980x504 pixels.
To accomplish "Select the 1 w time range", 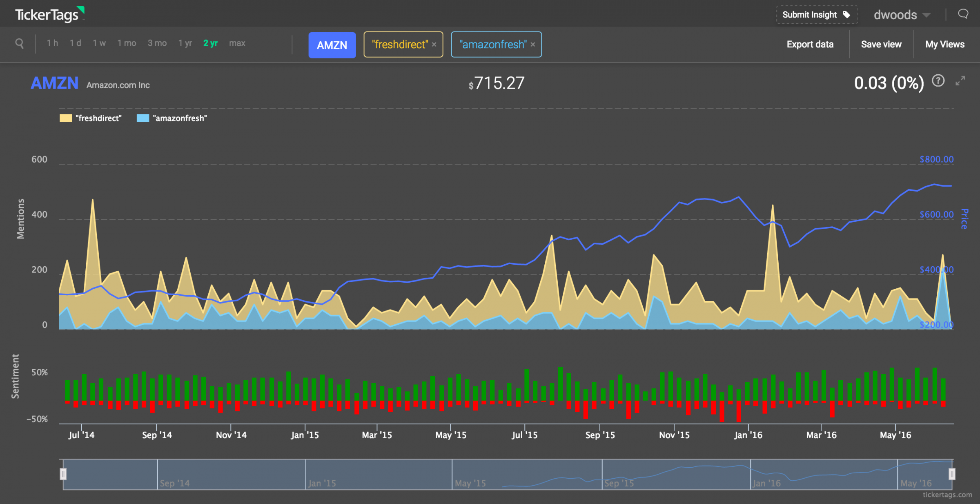I will (99, 43).
